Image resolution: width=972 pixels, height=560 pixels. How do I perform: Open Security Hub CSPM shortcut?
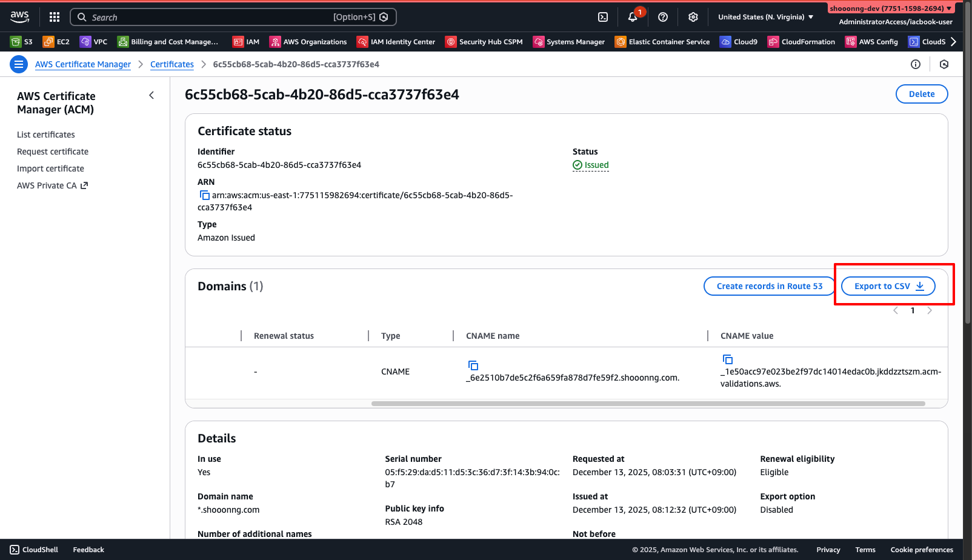pyautogui.click(x=484, y=42)
